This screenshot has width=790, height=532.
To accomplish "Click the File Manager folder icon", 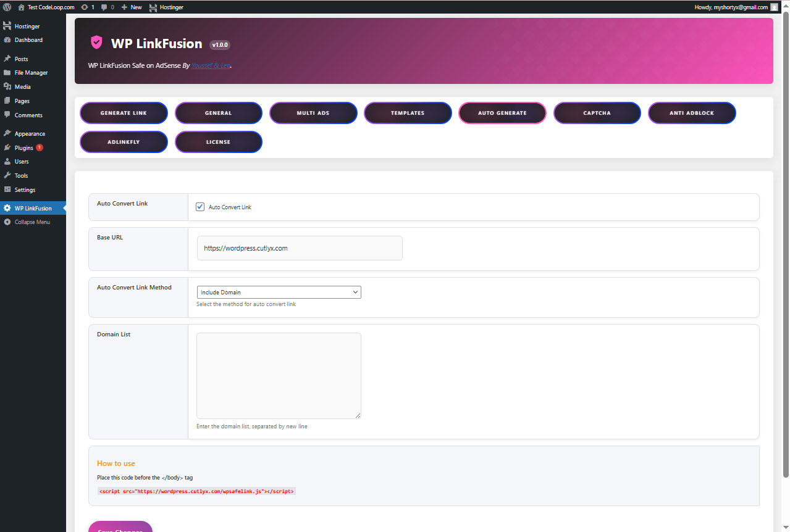I will pyautogui.click(x=7, y=72).
